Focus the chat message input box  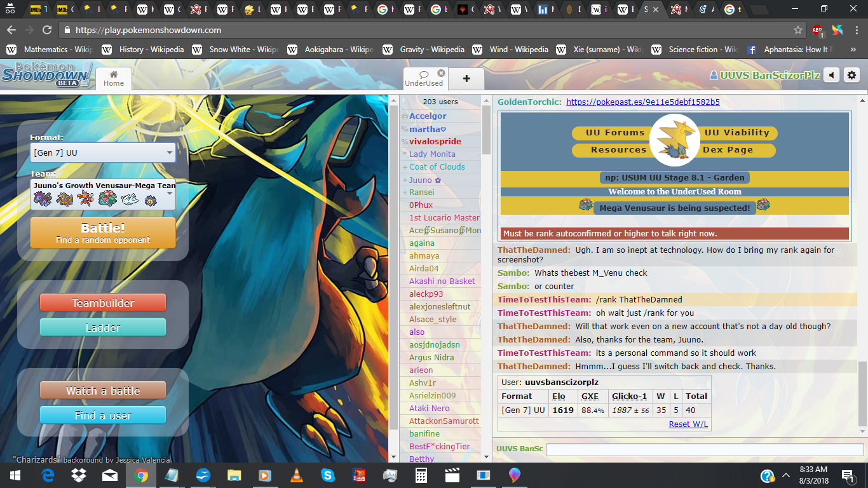[x=704, y=449]
